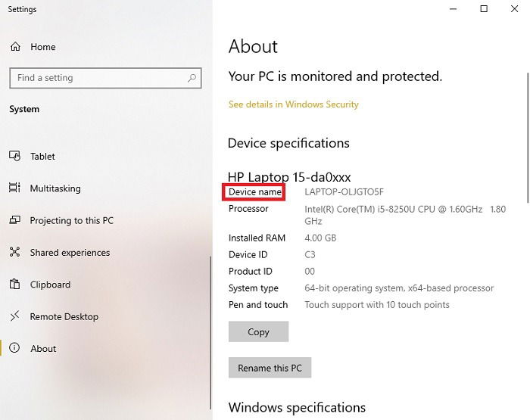Image resolution: width=530 pixels, height=420 pixels.
Task: Click the Find a setting search box
Action: point(105,78)
